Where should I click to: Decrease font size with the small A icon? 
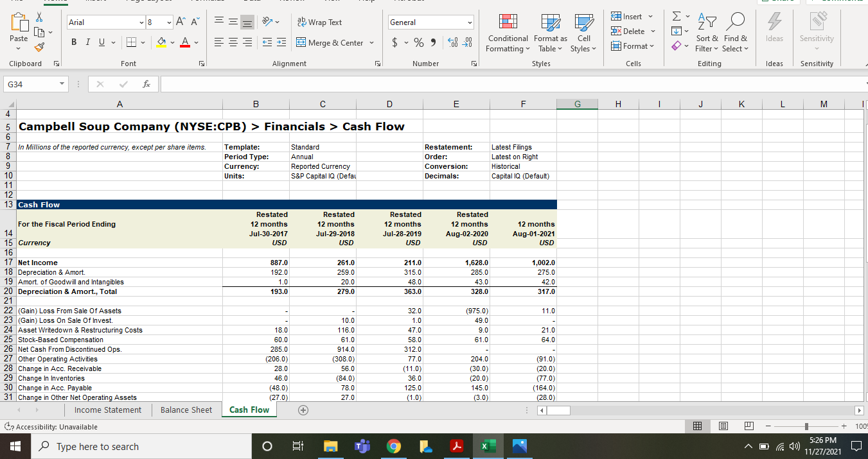(195, 22)
